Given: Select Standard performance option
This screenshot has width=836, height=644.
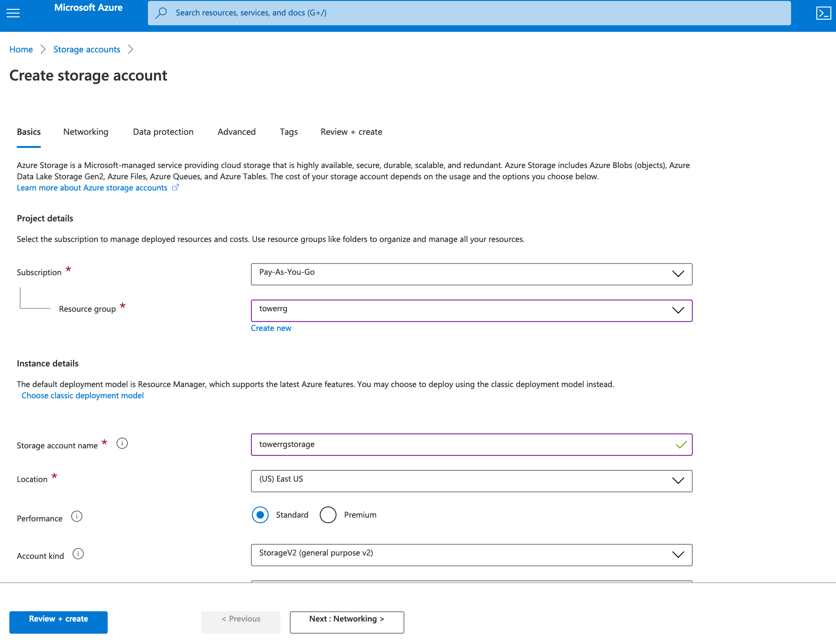Looking at the screenshot, I should coord(260,515).
